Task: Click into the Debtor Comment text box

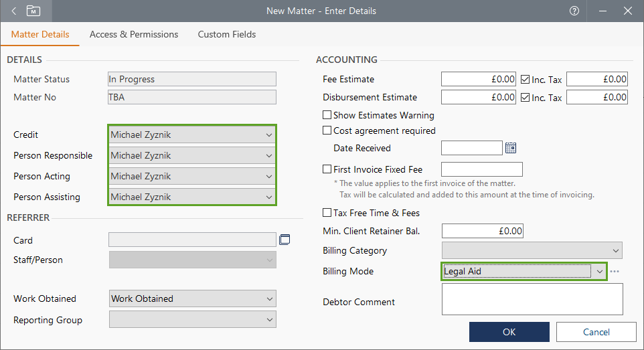Action: point(532,298)
